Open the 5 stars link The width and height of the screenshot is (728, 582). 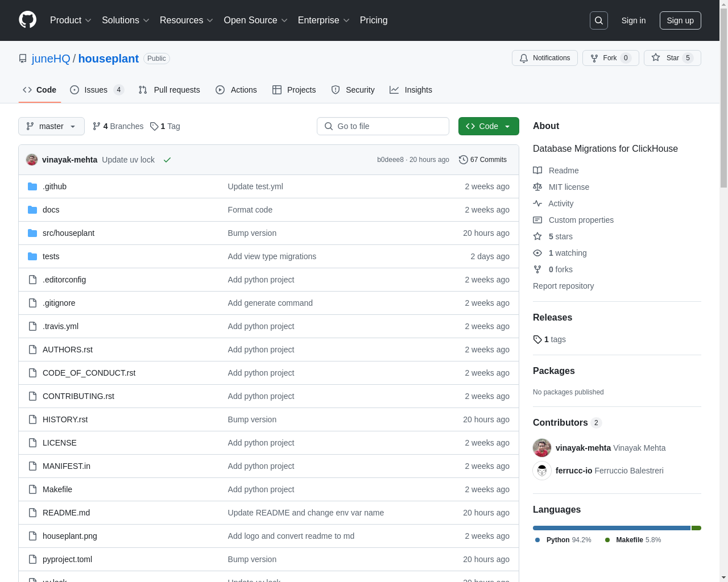(560, 236)
